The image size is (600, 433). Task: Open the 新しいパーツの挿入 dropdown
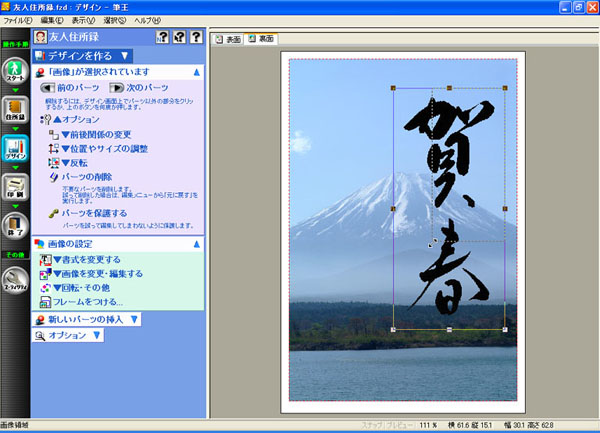pos(87,319)
